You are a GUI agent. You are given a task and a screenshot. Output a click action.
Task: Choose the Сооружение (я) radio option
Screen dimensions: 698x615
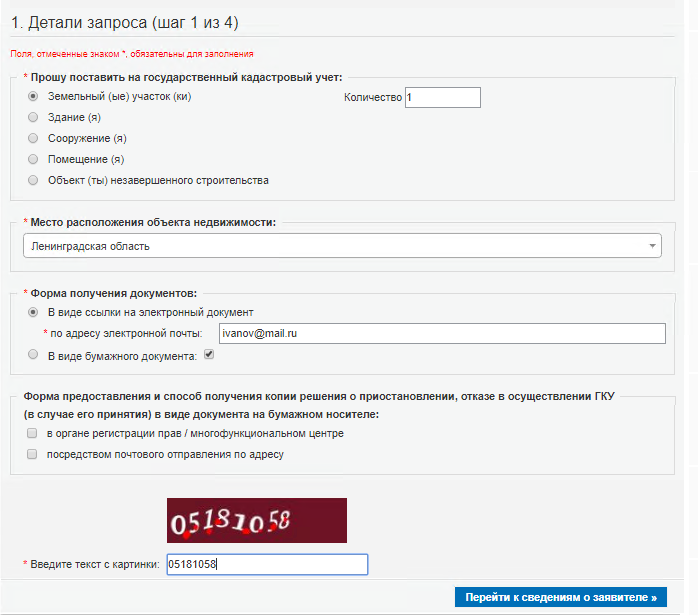(x=33, y=138)
